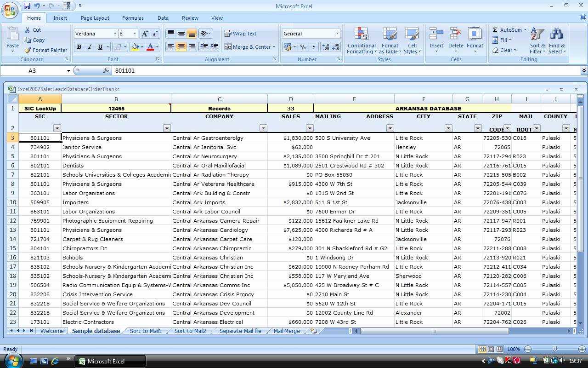The image size is (588, 368).
Task: Switch to the Insert ribbon tab
Action: point(60,18)
